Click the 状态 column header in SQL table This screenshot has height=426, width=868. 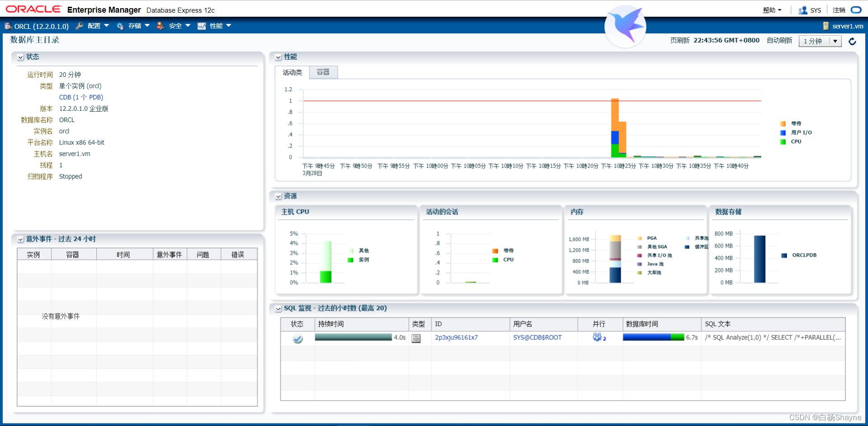[x=297, y=324]
